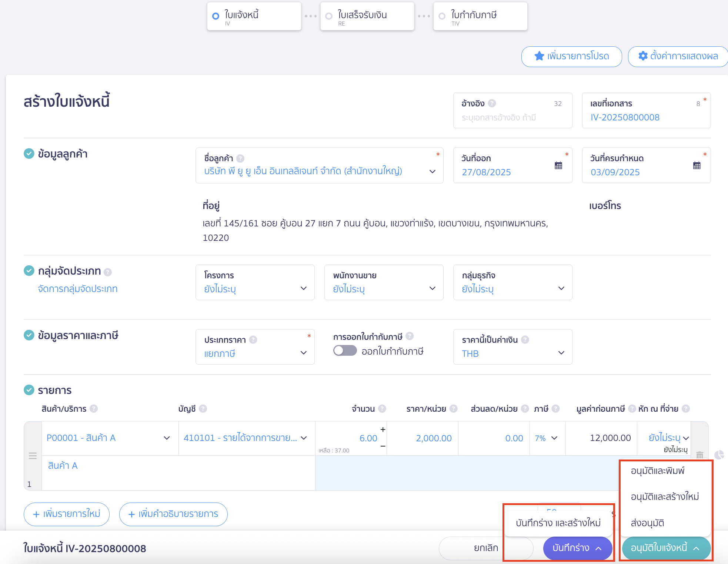Click help icon next to บัญชี column
This screenshot has height=564, width=728.
coord(203,409)
